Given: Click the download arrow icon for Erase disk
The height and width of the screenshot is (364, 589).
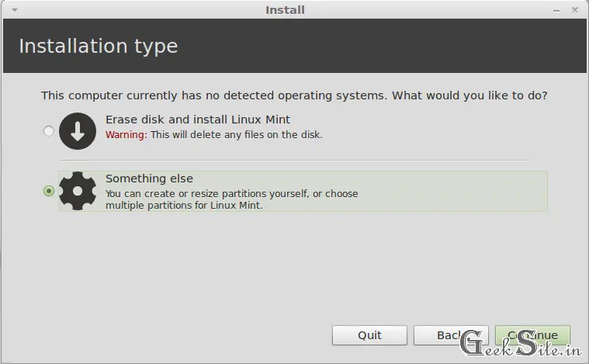Looking at the screenshot, I should (x=78, y=131).
